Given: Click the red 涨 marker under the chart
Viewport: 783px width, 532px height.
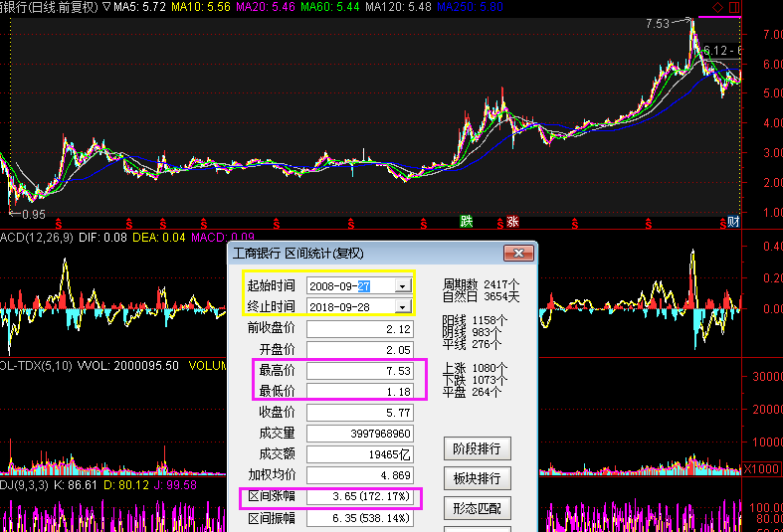Looking at the screenshot, I should coord(512,221).
